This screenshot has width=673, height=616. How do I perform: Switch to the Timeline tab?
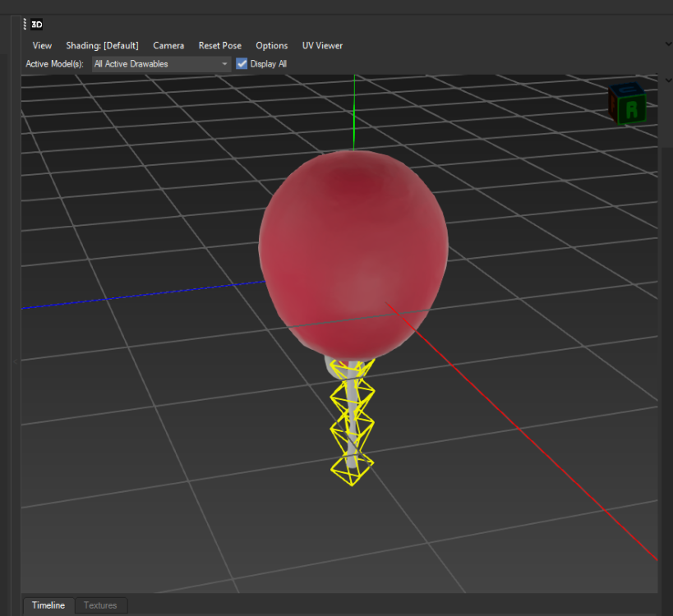[x=48, y=605]
